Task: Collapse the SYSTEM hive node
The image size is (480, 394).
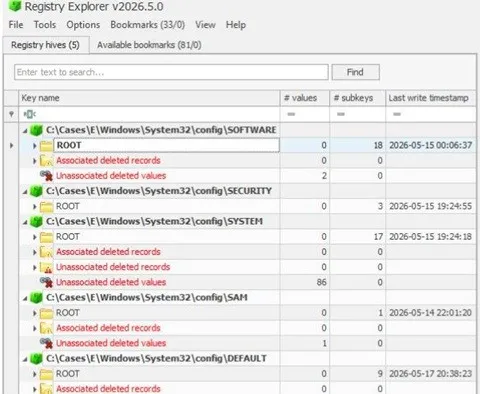Action: (x=25, y=222)
